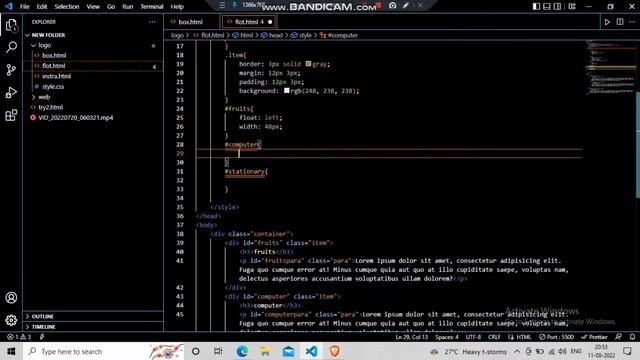This screenshot has height=360, width=640.
Task: Change UTF-8 encoding in status bar
Action: pyautogui.click(x=473, y=337)
